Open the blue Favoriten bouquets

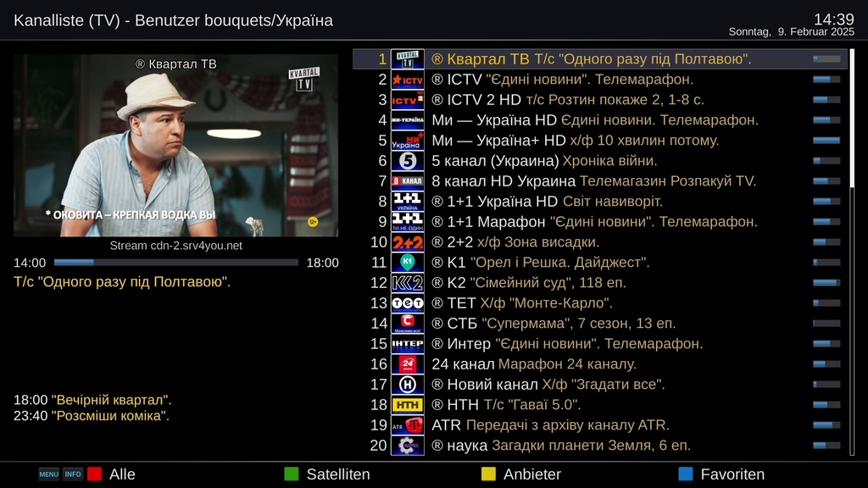[721, 474]
